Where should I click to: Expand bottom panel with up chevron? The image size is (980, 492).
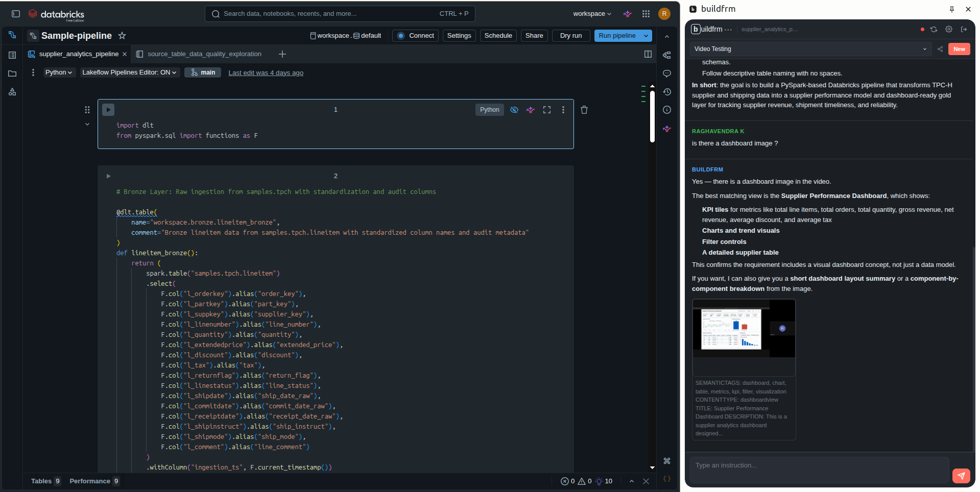(632, 481)
